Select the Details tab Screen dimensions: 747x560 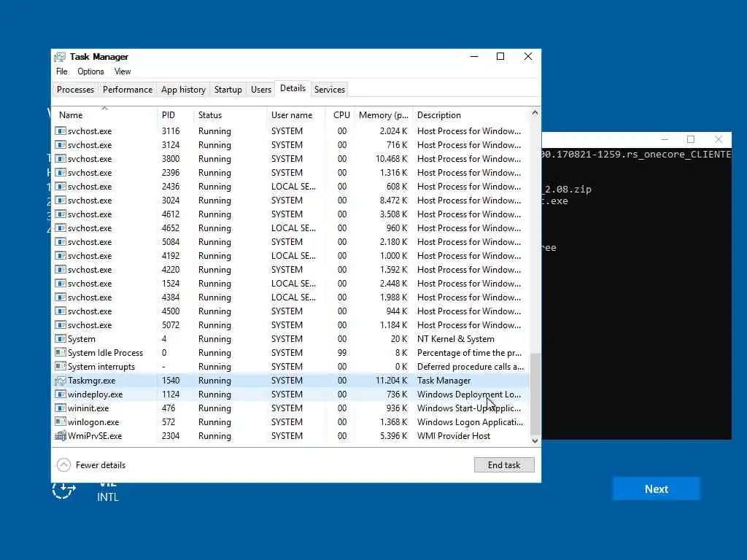[x=293, y=88]
